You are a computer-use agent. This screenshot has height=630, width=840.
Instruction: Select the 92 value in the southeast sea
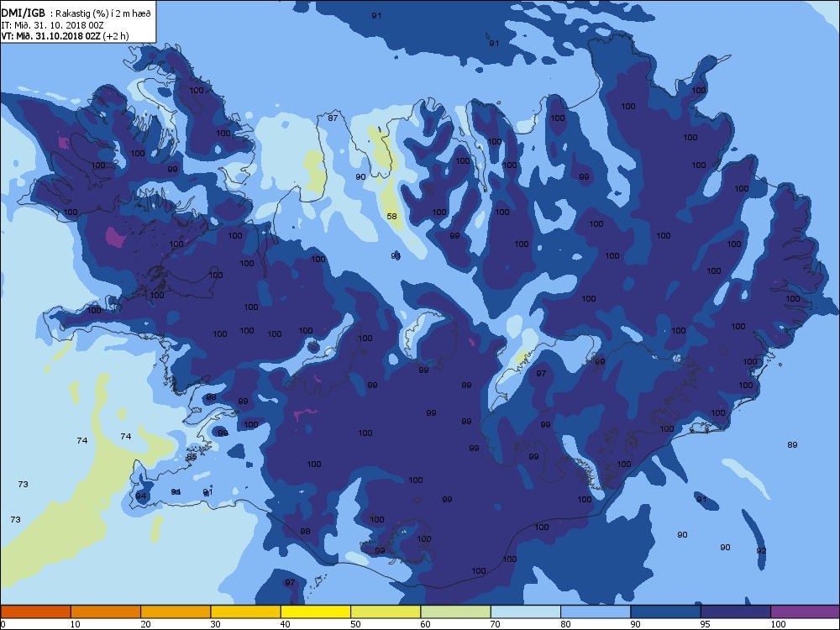point(761,551)
